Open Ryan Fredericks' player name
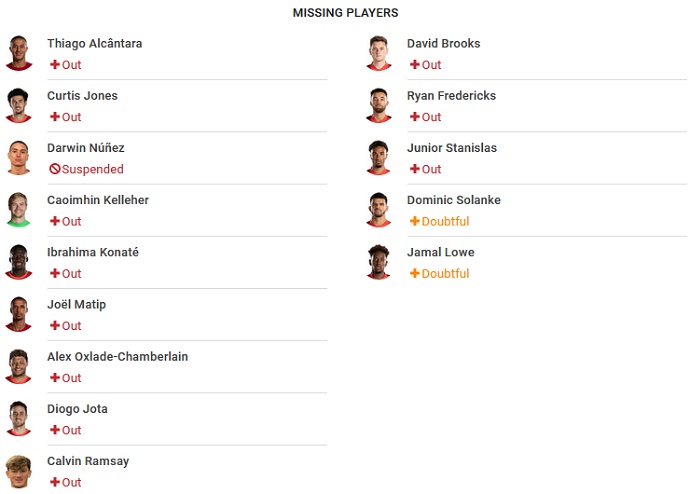Viewport: 690px width, 494px height. tap(451, 96)
